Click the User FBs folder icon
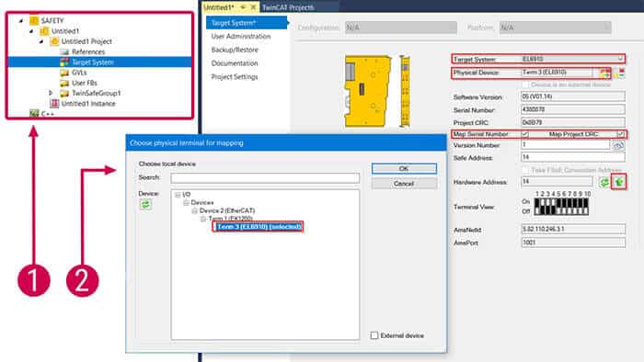The image size is (644, 362). click(x=64, y=84)
